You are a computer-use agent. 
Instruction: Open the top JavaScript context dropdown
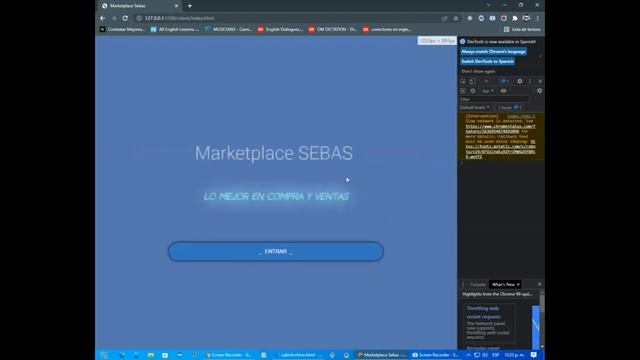point(487,91)
